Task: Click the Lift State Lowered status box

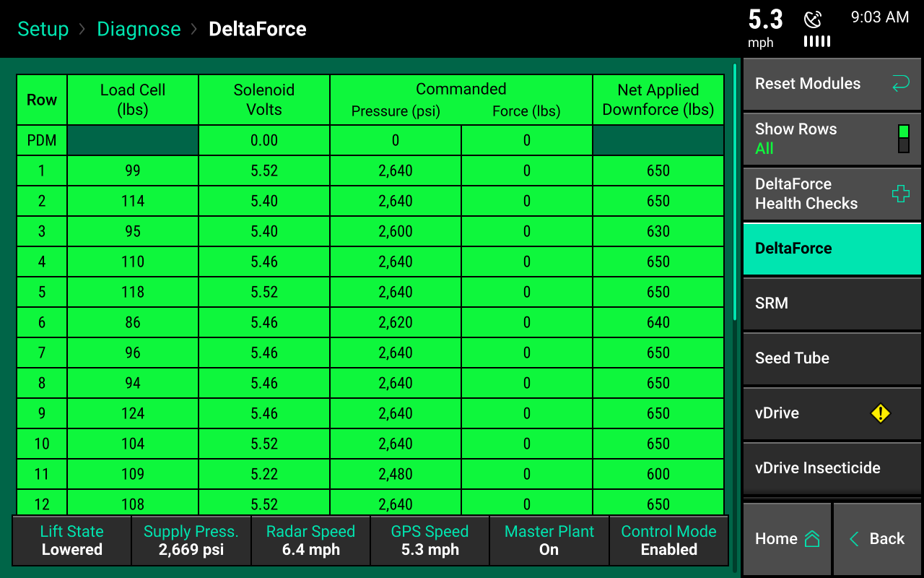Action: (x=71, y=540)
